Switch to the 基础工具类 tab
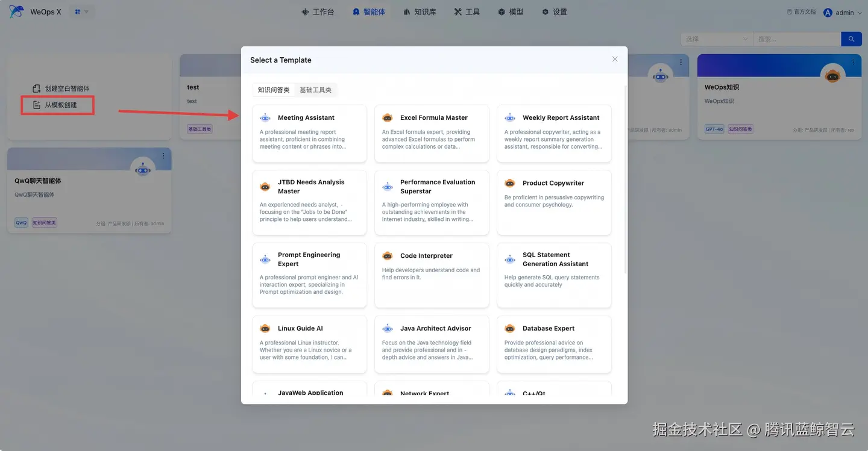Image resolution: width=868 pixels, height=451 pixels. [316, 89]
